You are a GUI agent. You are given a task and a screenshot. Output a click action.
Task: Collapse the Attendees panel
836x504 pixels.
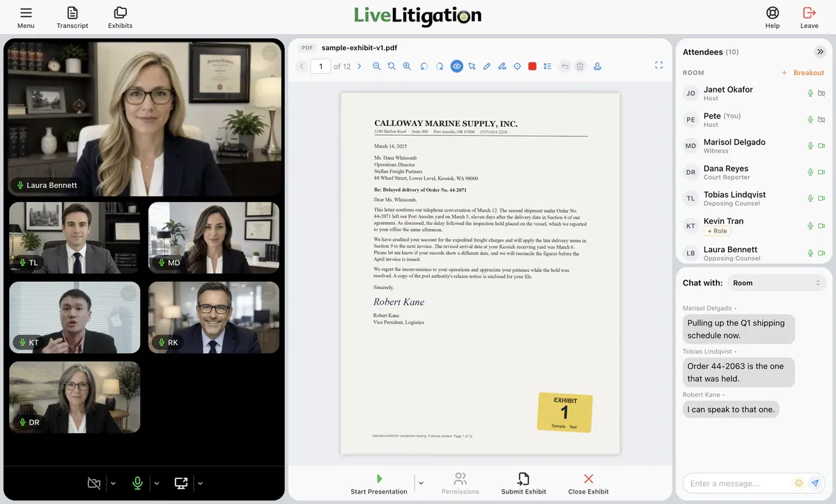pos(820,52)
